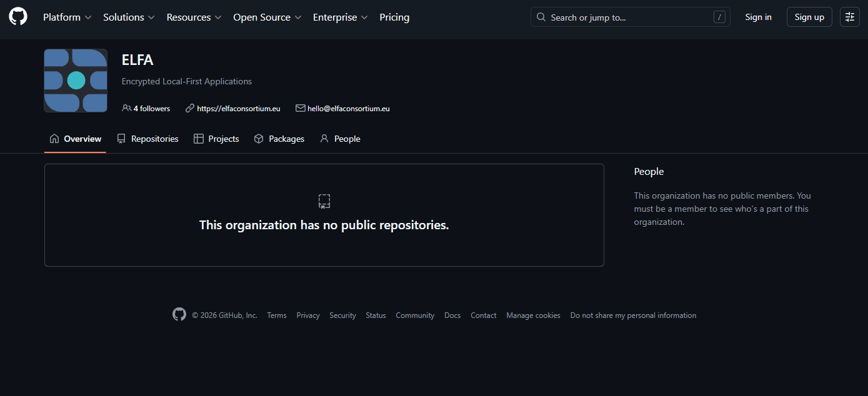The image size is (868, 396).
Task: Open the Projects tab
Action: 216,139
